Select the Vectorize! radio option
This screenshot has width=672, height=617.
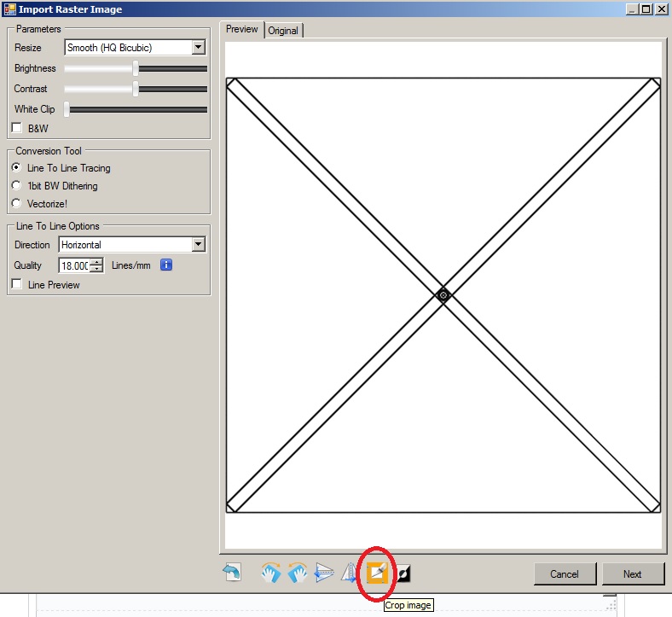tap(16, 203)
